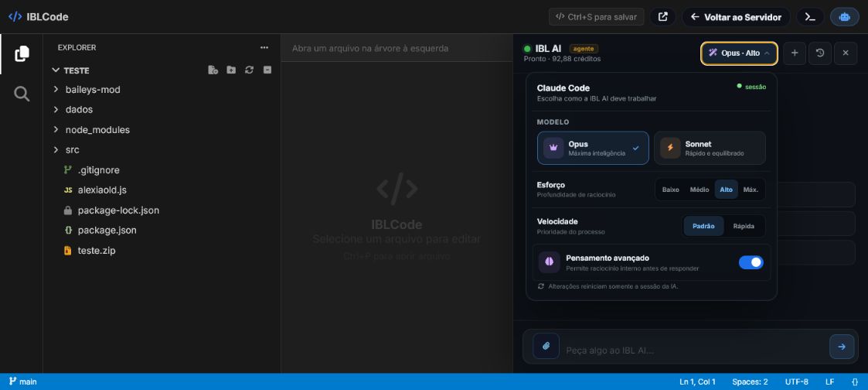Open the Opus · Alto model dropdown
868x390 pixels.
click(739, 53)
